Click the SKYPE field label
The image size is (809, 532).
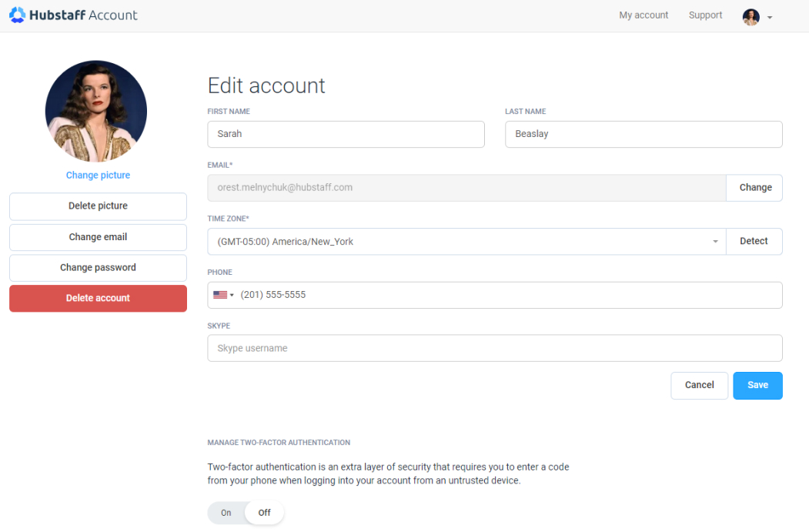click(x=219, y=326)
